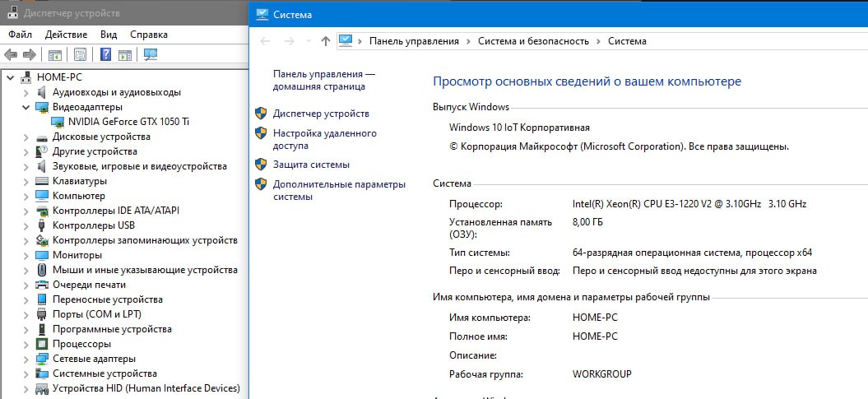The width and height of the screenshot is (868, 399).
Task: Collapse the Видеоадаптеры category
Action: pos(26,107)
